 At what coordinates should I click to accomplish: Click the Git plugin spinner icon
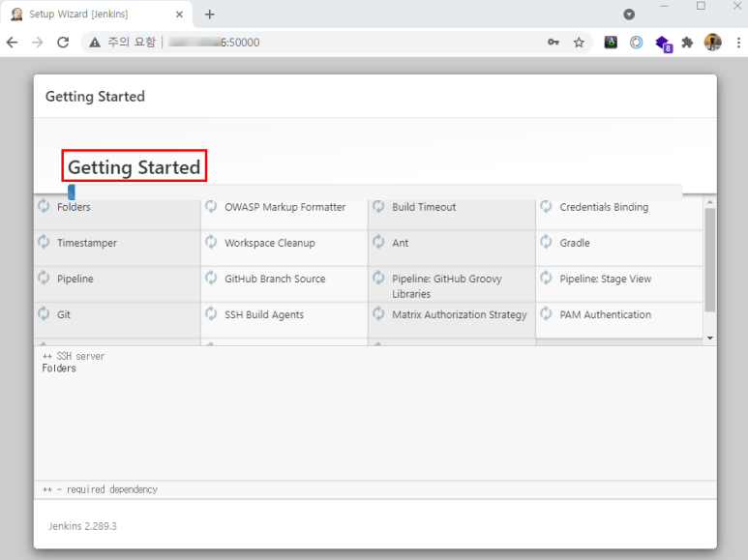pyautogui.click(x=44, y=313)
